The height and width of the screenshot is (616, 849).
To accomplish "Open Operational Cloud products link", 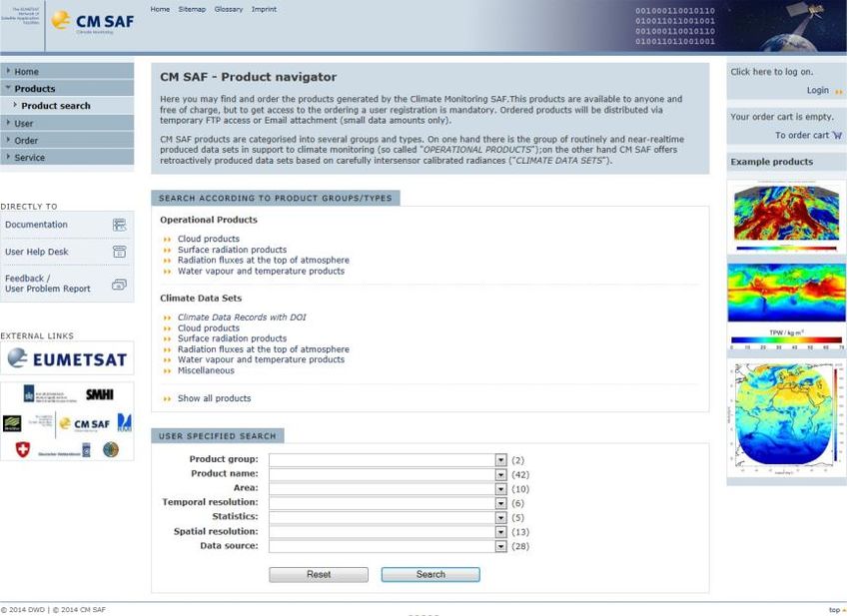I will pyautogui.click(x=209, y=239).
